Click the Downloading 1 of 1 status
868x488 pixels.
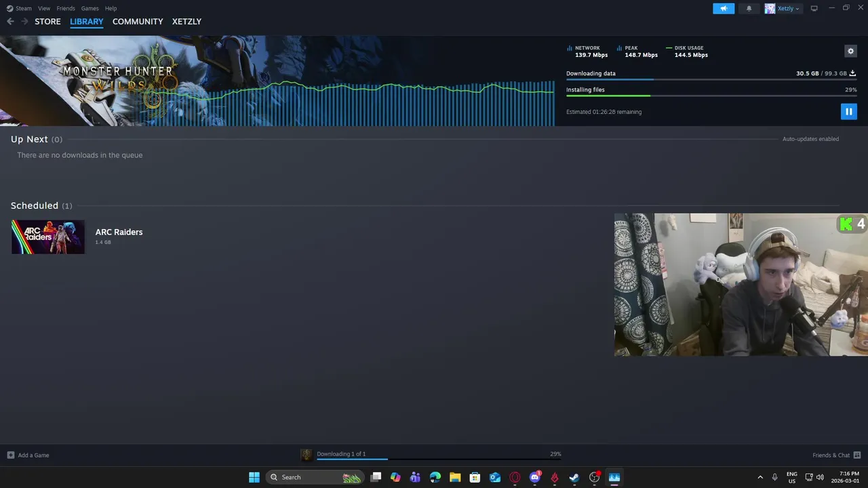(x=341, y=454)
